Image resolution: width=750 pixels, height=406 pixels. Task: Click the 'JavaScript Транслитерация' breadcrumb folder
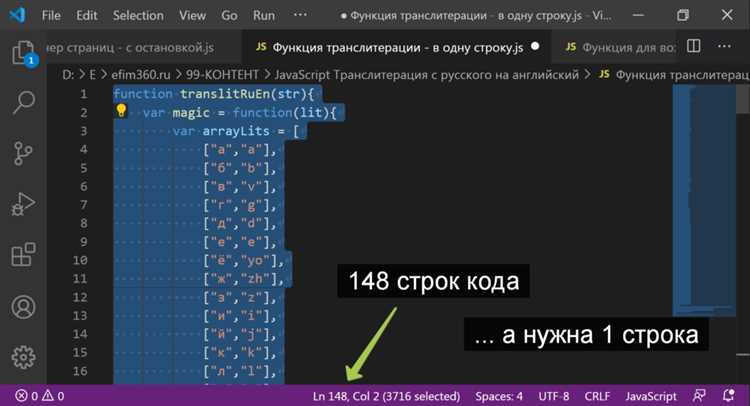point(427,75)
